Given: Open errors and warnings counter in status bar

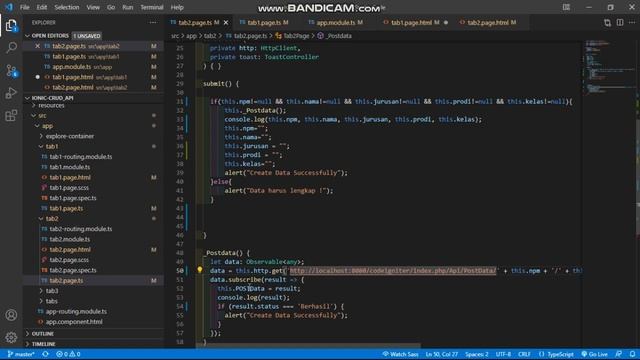Looking at the screenshot, I should pos(68,354).
